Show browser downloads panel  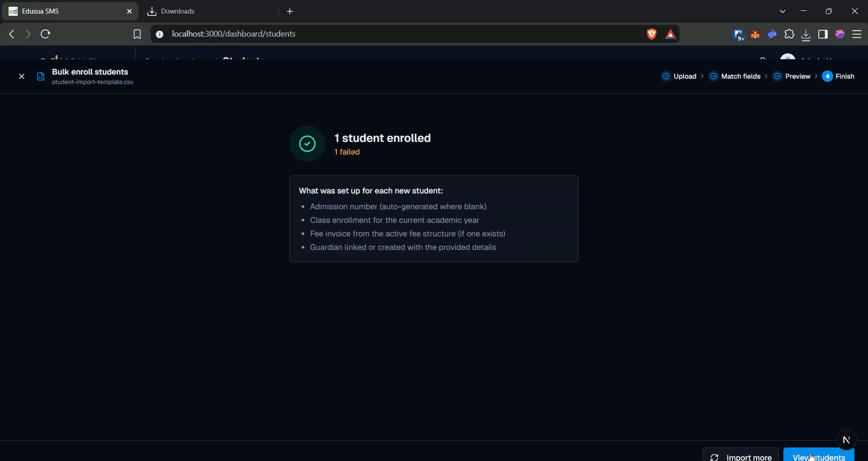pos(806,34)
